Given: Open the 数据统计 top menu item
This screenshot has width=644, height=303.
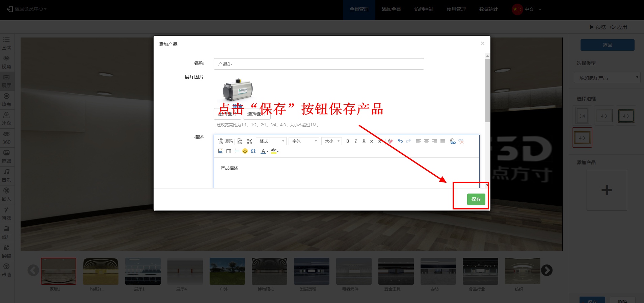Looking at the screenshot, I should pos(488,9).
